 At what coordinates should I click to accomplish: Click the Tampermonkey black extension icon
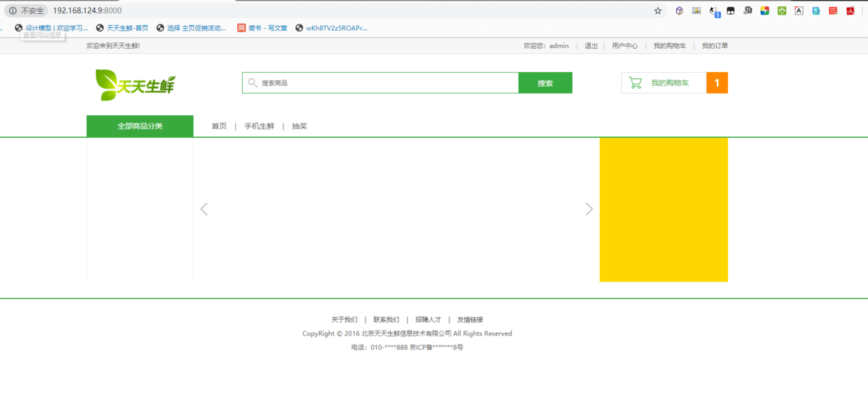[x=731, y=10]
